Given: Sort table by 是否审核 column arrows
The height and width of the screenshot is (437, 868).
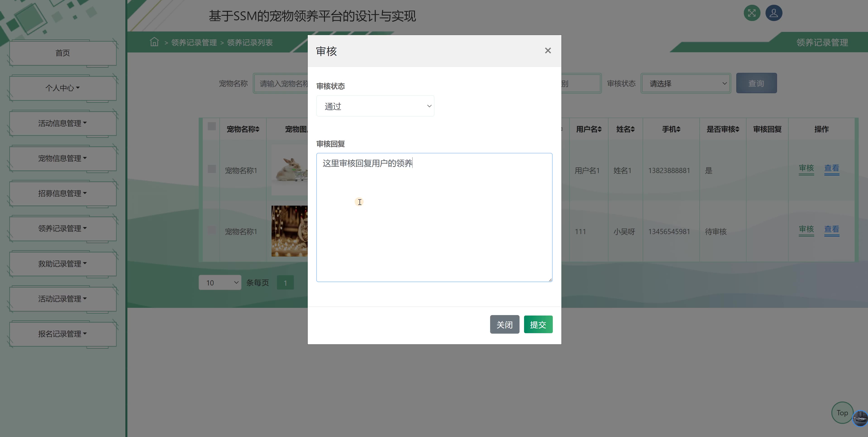Looking at the screenshot, I should (x=737, y=129).
